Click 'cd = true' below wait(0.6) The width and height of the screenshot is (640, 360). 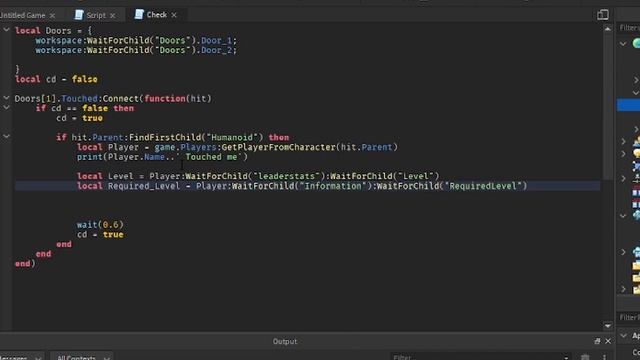100,235
